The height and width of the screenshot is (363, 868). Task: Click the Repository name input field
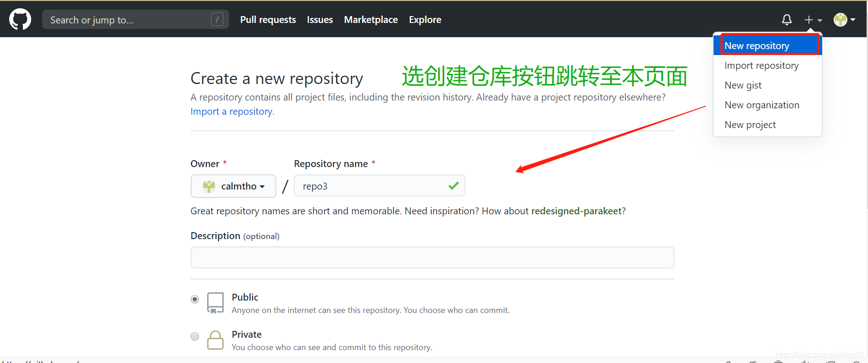[x=379, y=185]
